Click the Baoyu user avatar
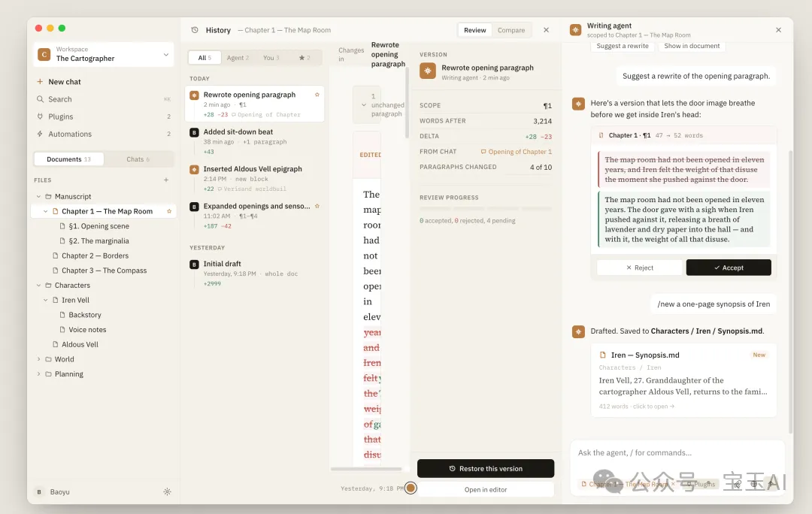Image resolution: width=812 pixels, height=514 pixels. pos(39,491)
